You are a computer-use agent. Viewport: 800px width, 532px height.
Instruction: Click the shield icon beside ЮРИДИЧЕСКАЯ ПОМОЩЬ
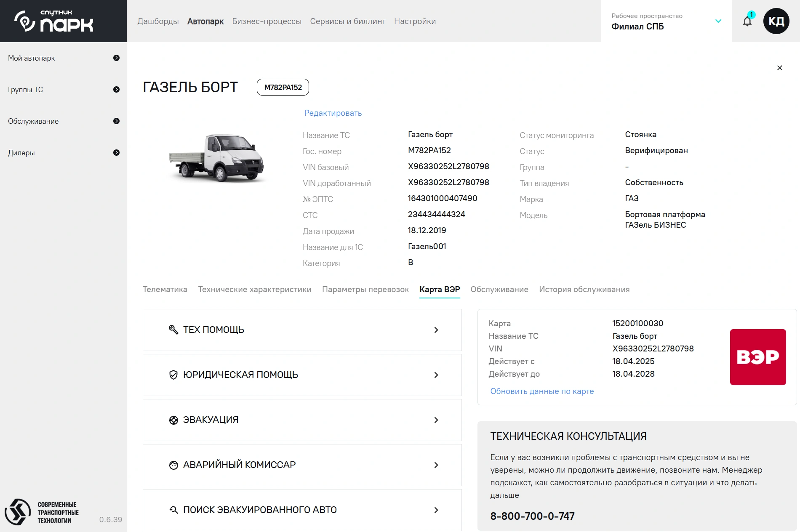click(173, 375)
